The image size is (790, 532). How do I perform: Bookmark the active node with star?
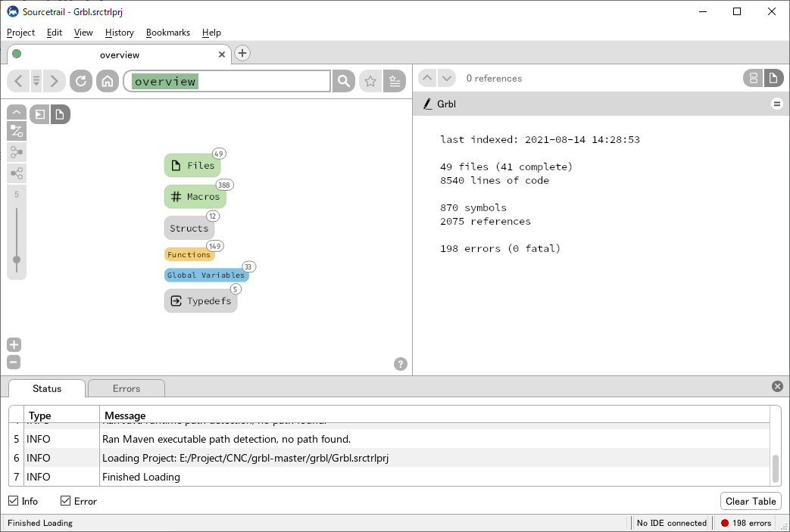pyautogui.click(x=370, y=80)
